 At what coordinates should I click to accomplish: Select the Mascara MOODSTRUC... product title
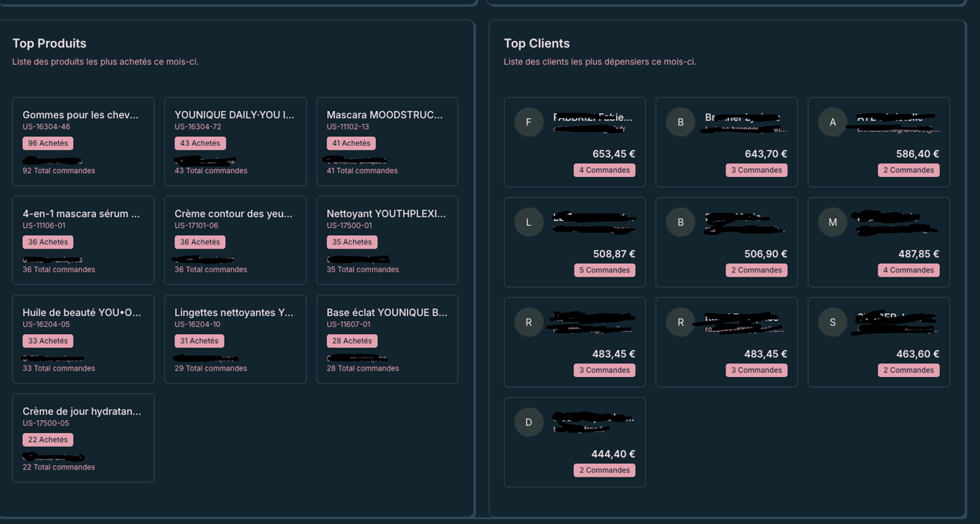point(385,115)
